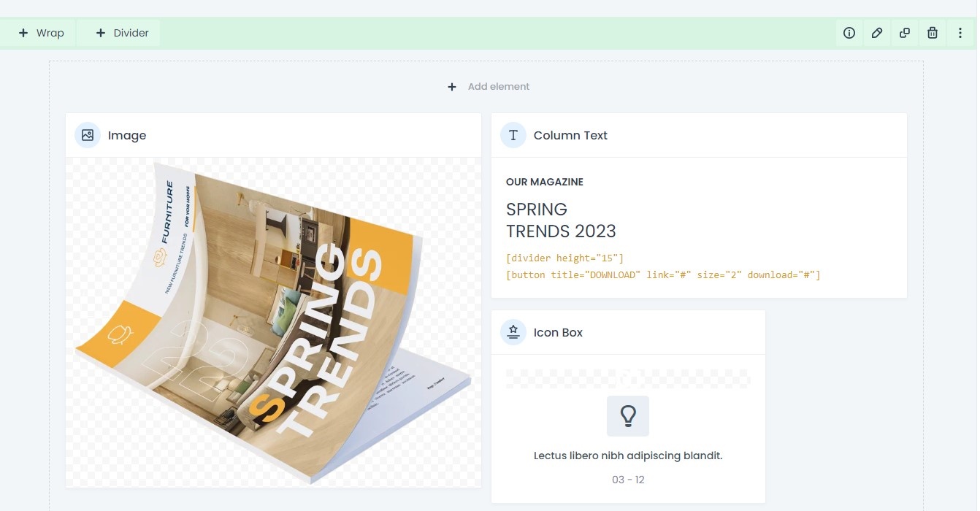Select the Icon Box header label
Screen dimensions: 980x511
pos(558,332)
